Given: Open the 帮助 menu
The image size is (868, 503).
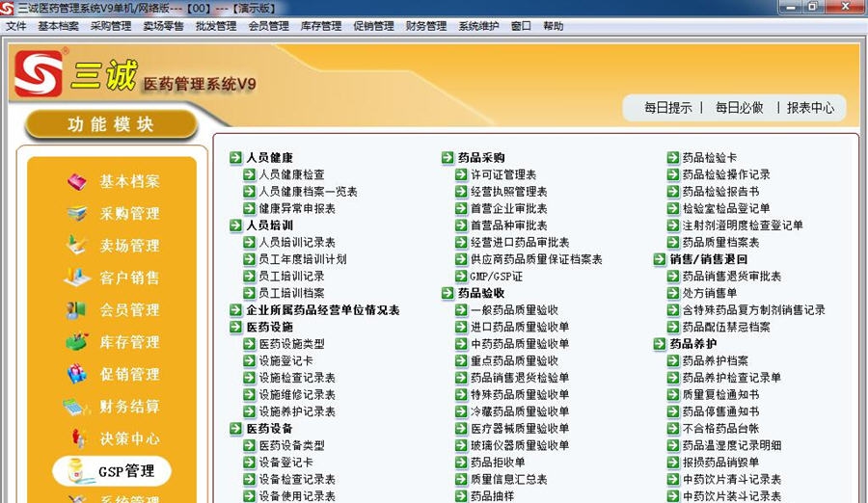Looking at the screenshot, I should click(553, 26).
